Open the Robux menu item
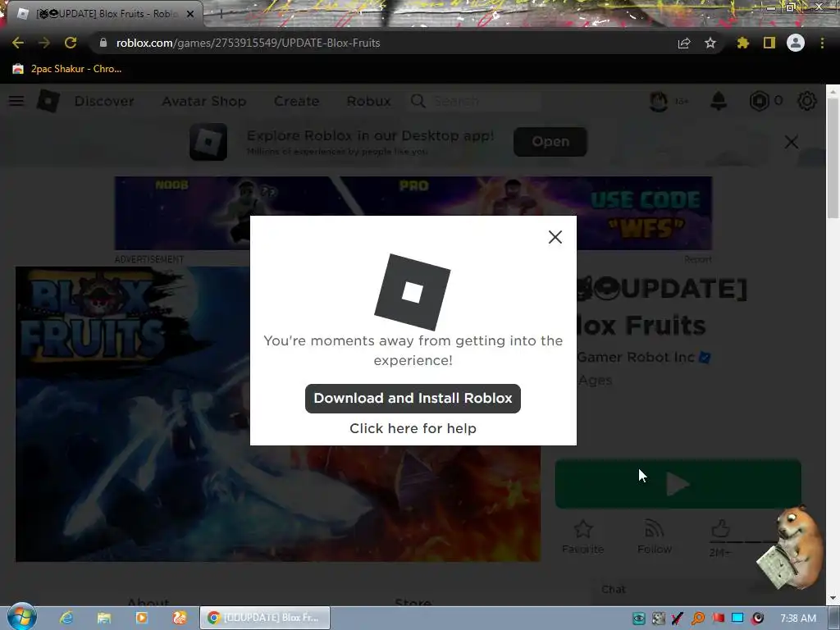The height and width of the screenshot is (630, 840). coord(368,101)
